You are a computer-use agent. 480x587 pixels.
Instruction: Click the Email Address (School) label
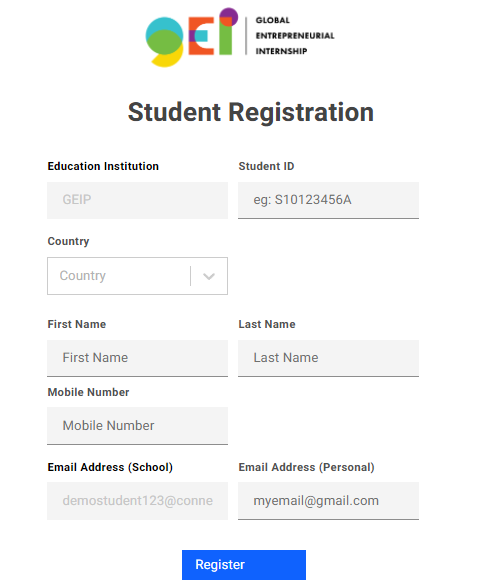coord(110,467)
